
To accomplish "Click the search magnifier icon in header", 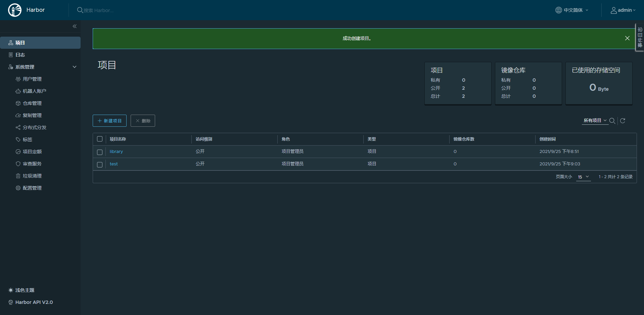I will point(80,10).
